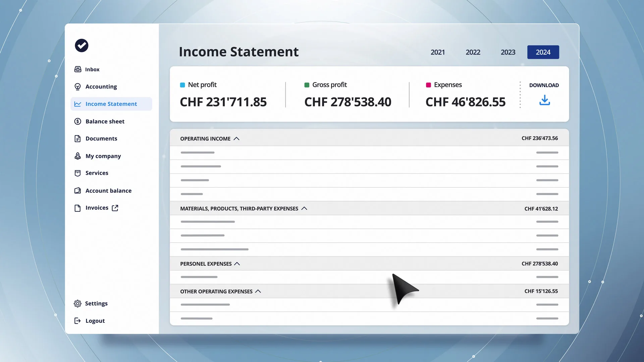
Task: Go to the Accounting section
Action: [x=101, y=86]
